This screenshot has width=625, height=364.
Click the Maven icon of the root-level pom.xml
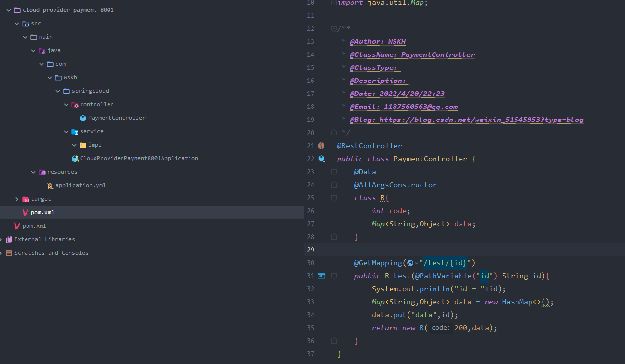coord(17,226)
